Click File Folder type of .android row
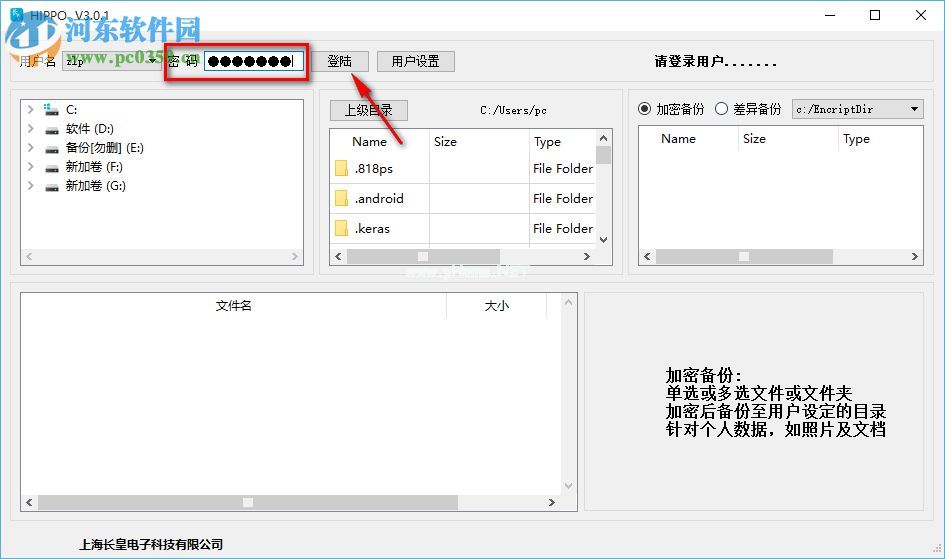945x559 pixels. (x=563, y=198)
